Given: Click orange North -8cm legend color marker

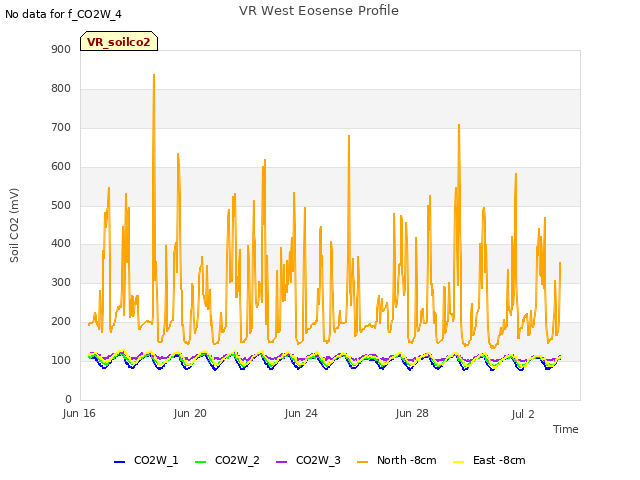Looking at the screenshot, I should pyautogui.click(x=362, y=462).
